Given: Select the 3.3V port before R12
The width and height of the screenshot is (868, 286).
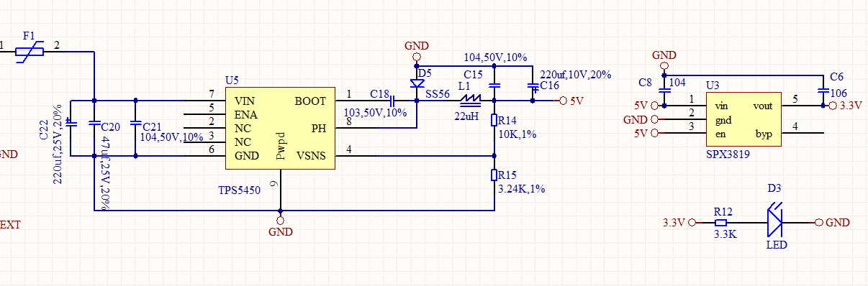Looking at the screenshot, I should 679,223.
